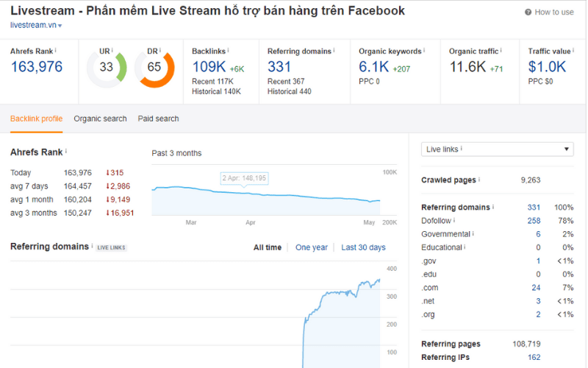This screenshot has width=588, height=368.
Task: Click the +6K backlinks change value
Action: point(237,69)
